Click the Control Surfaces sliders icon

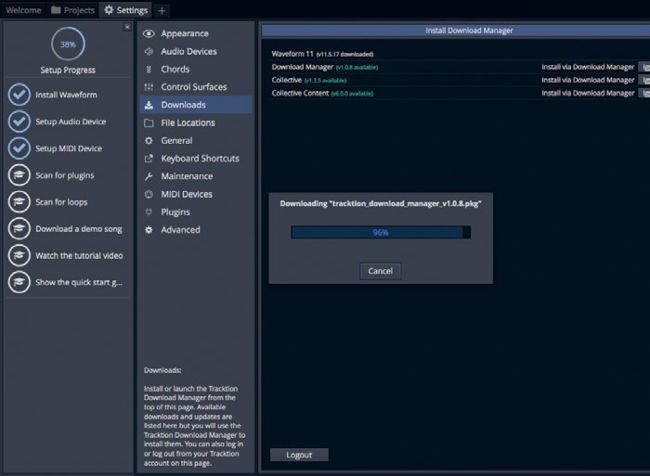pyautogui.click(x=149, y=87)
